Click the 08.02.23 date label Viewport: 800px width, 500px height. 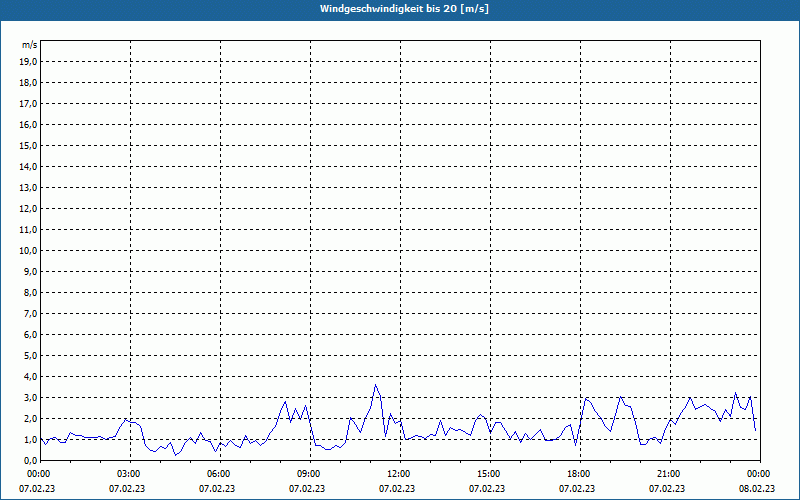tap(757, 488)
